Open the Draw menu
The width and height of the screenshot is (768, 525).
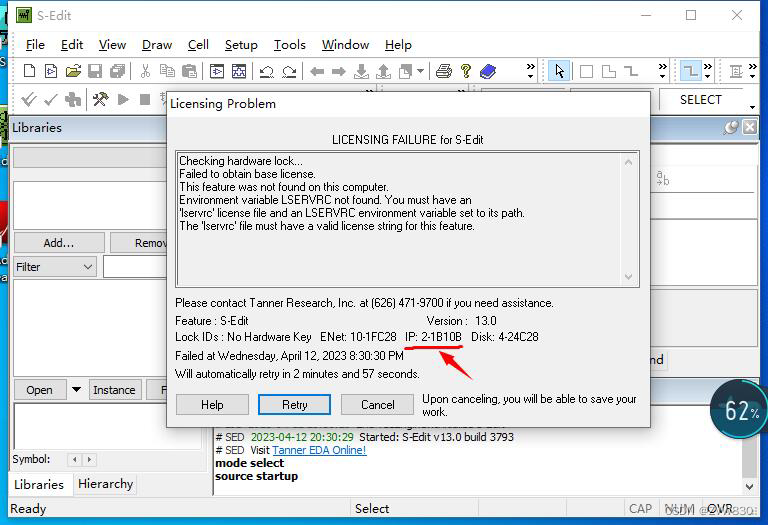click(157, 45)
